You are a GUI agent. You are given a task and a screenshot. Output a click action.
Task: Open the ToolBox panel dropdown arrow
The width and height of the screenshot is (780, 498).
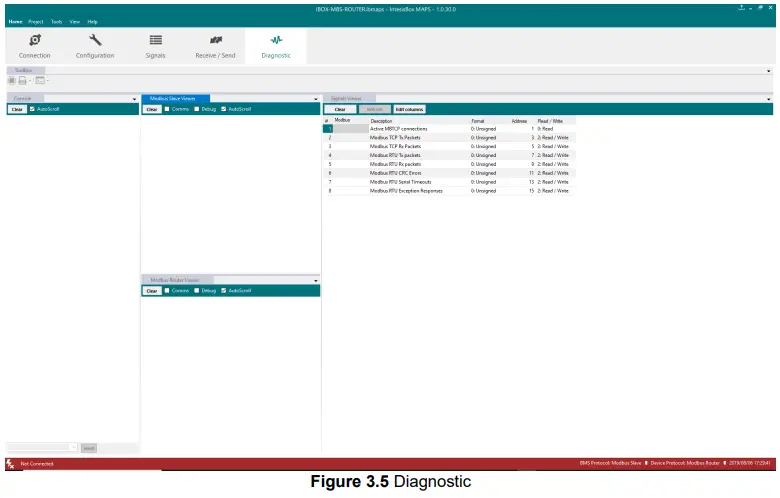click(x=769, y=71)
